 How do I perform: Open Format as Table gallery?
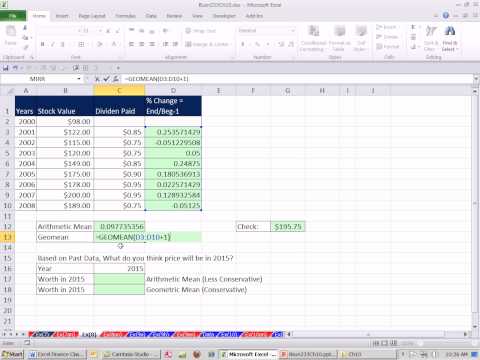(339, 38)
